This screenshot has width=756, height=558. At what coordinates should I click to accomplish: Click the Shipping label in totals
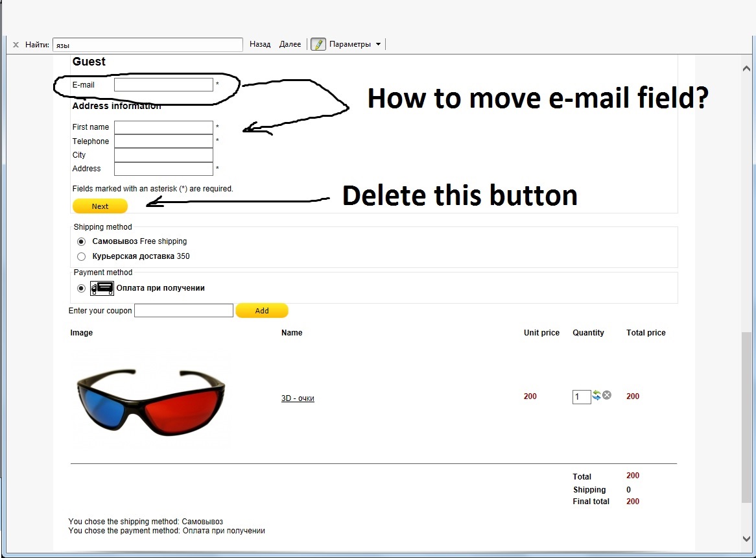pyautogui.click(x=589, y=490)
